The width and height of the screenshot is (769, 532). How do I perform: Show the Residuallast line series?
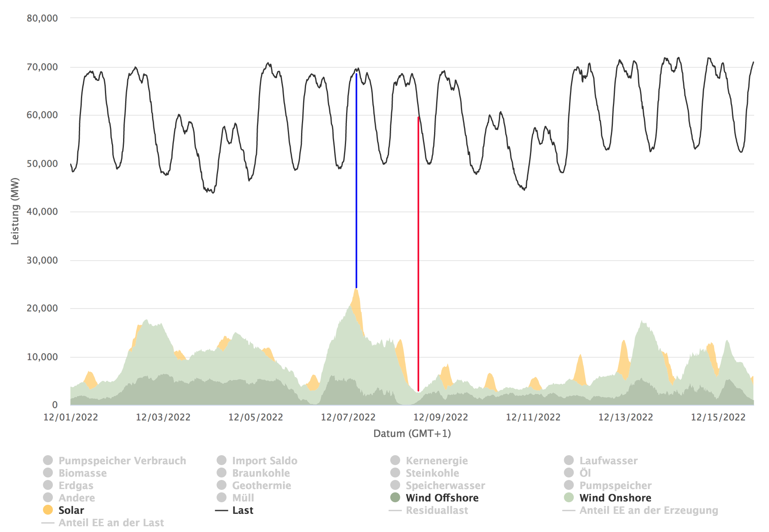click(x=437, y=510)
